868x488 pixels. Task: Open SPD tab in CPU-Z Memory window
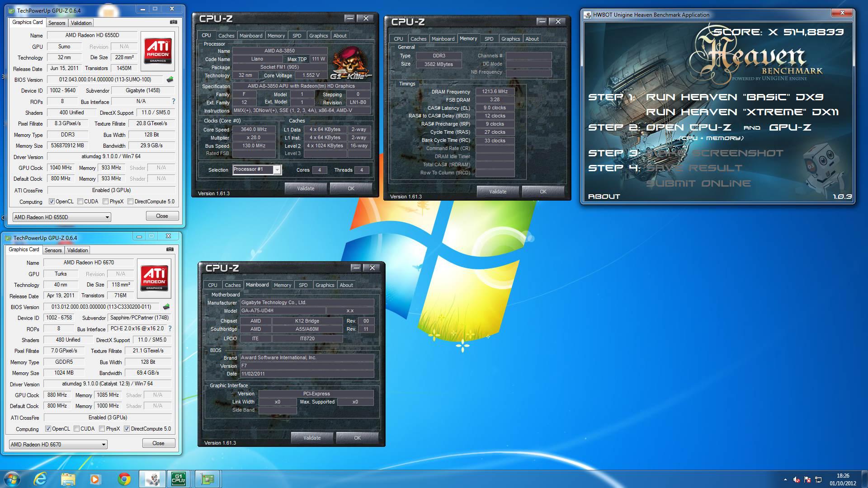[x=489, y=39]
